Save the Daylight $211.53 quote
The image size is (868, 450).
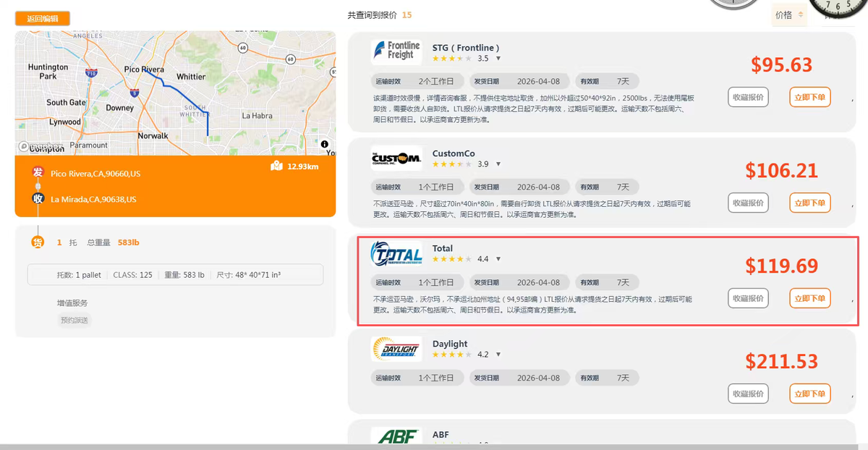(x=748, y=394)
